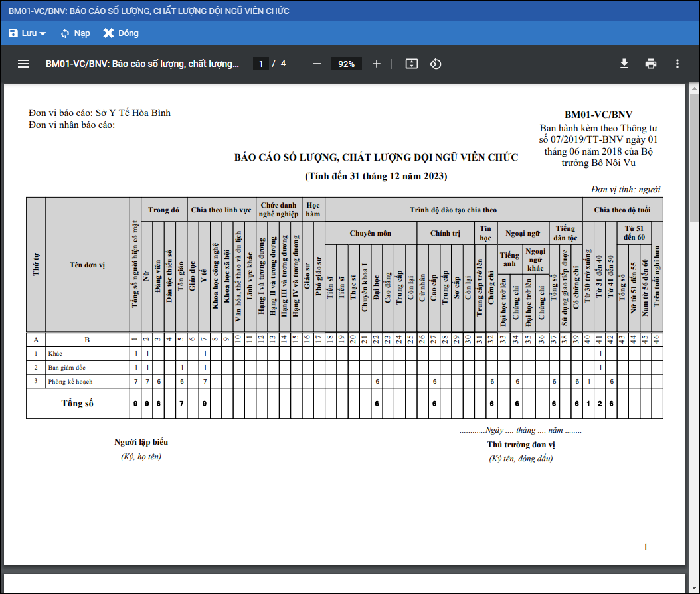Print the report with printer icon
The image size is (700, 594).
tap(651, 64)
